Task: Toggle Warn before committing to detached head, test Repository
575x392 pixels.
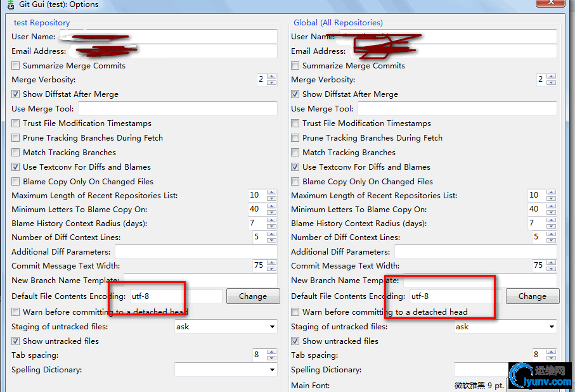Action: [x=15, y=312]
